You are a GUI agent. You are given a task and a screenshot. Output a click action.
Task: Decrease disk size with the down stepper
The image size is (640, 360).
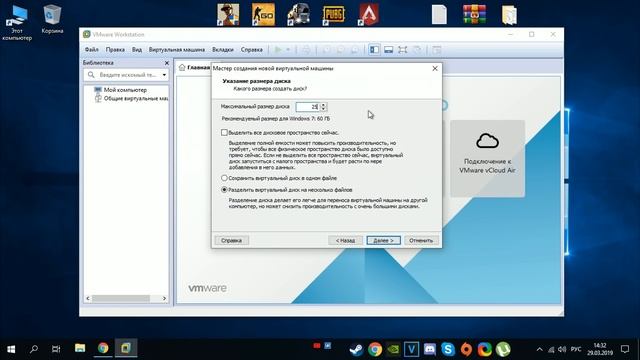pos(323,109)
